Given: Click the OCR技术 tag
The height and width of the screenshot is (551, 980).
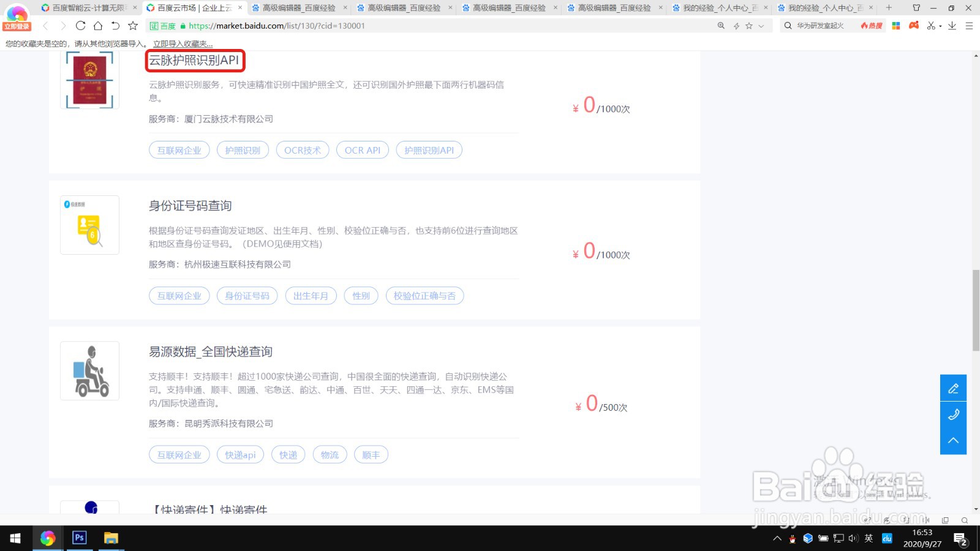Looking at the screenshot, I should coord(303,150).
